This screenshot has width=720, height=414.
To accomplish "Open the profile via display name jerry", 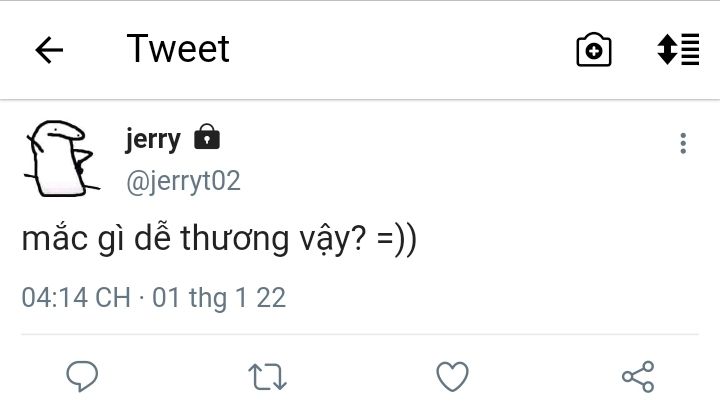I will [x=152, y=139].
